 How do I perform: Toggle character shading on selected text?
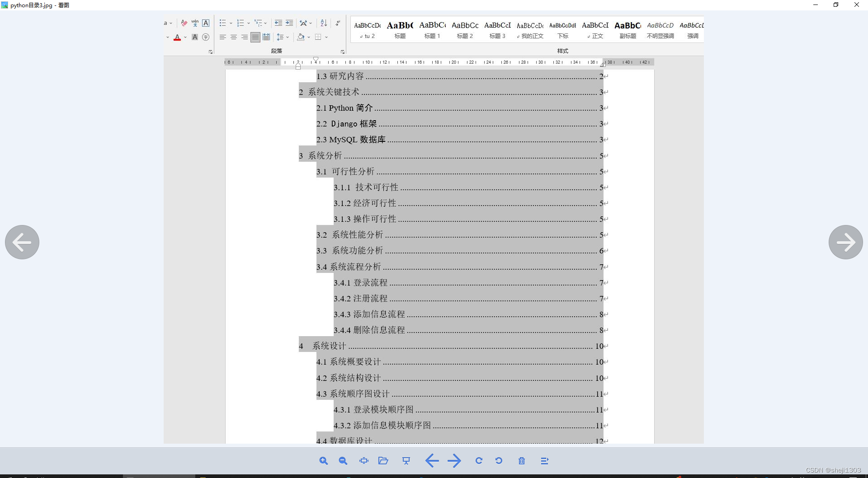tap(195, 38)
